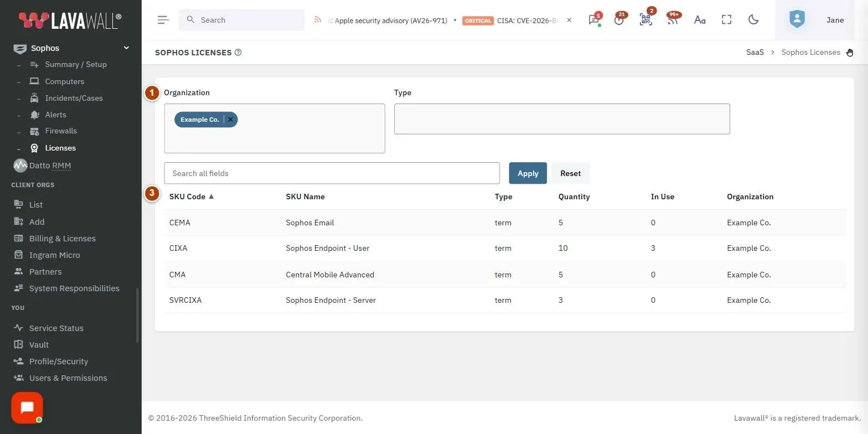Open the Type filter dropdown

pyautogui.click(x=562, y=118)
